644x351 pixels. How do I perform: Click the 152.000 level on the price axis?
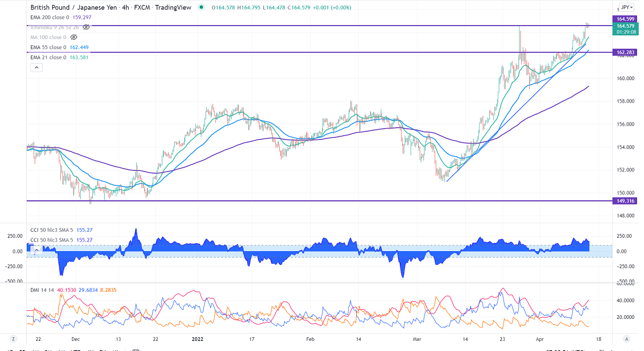(x=625, y=170)
